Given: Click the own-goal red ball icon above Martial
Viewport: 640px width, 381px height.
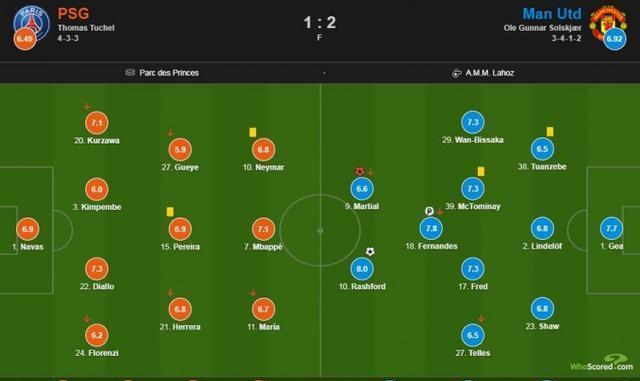Looking at the screenshot, I should point(360,172).
